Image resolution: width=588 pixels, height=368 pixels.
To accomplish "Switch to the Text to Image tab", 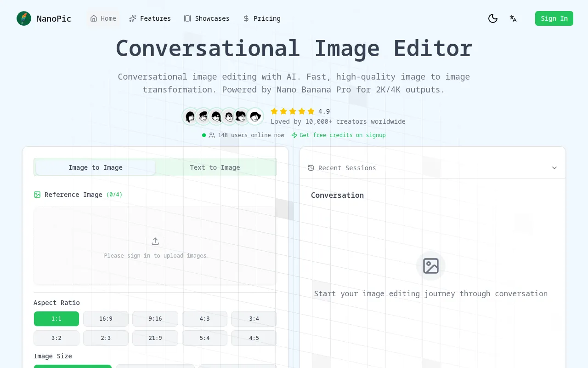I will (215, 167).
